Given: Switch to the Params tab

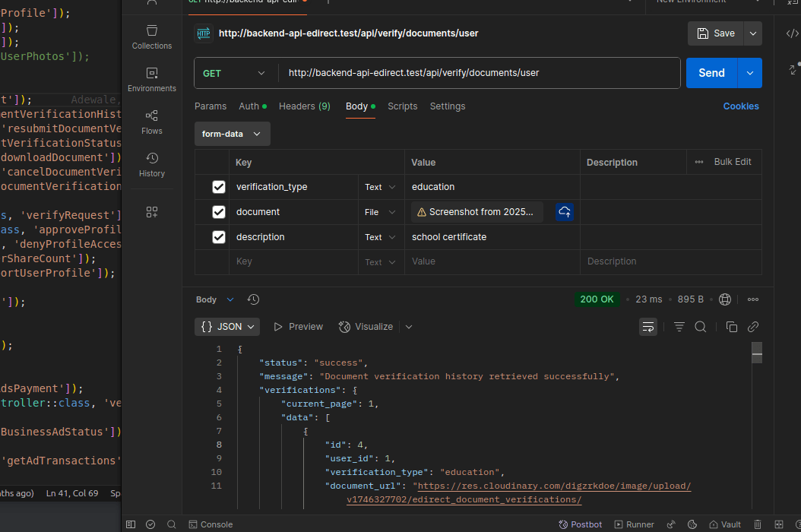Looking at the screenshot, I should click(211, 106).
